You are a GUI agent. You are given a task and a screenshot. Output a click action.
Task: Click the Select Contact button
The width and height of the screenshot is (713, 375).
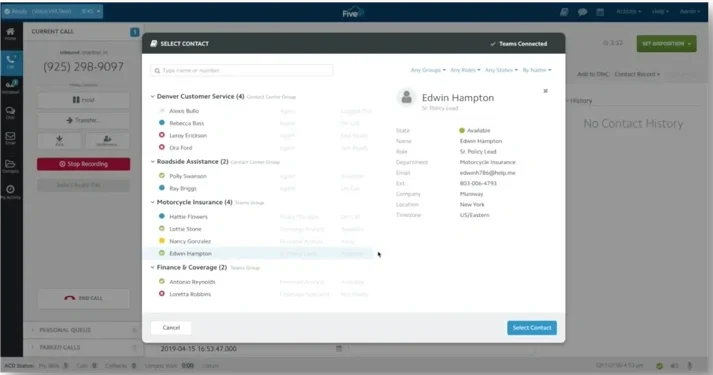(x=532, y=328)
